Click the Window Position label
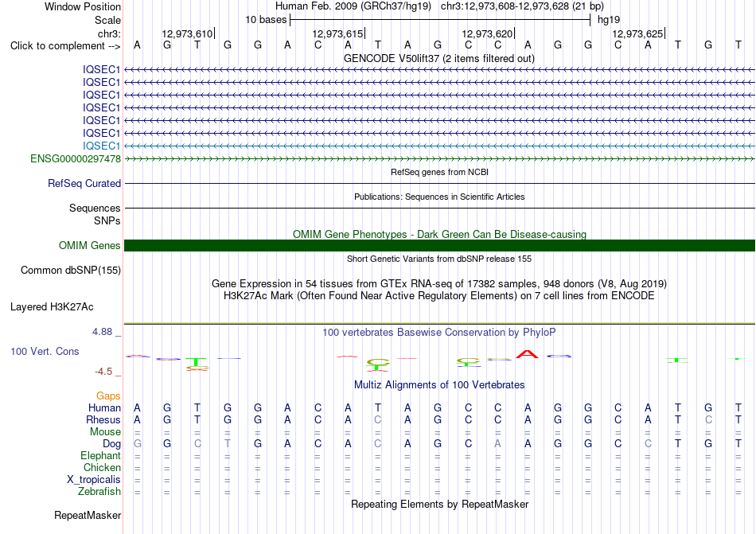 point(83,6)
